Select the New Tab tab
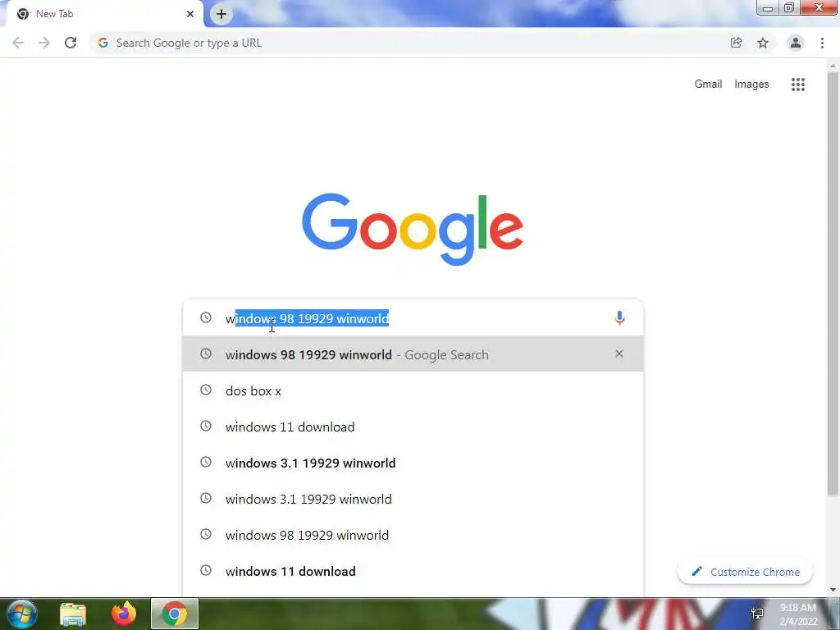Viewport: 840px width, 630px height. [x=102, y=14]
